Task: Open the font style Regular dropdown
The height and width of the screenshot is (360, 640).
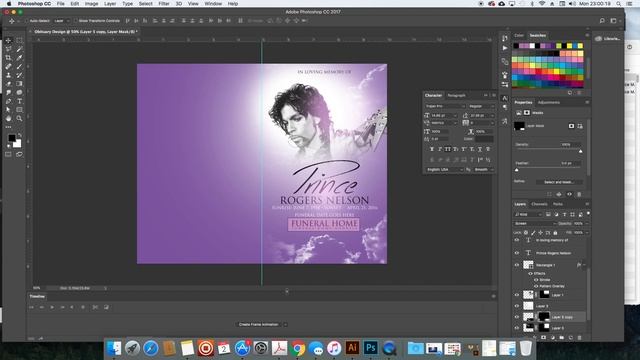Action: tap(481, 106)
